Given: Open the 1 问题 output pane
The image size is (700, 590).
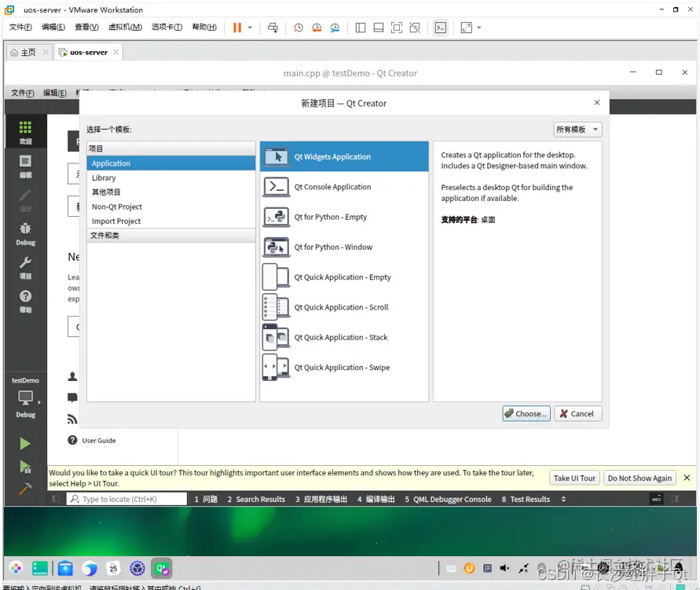Looking at the screenshot, I should 206,499.
